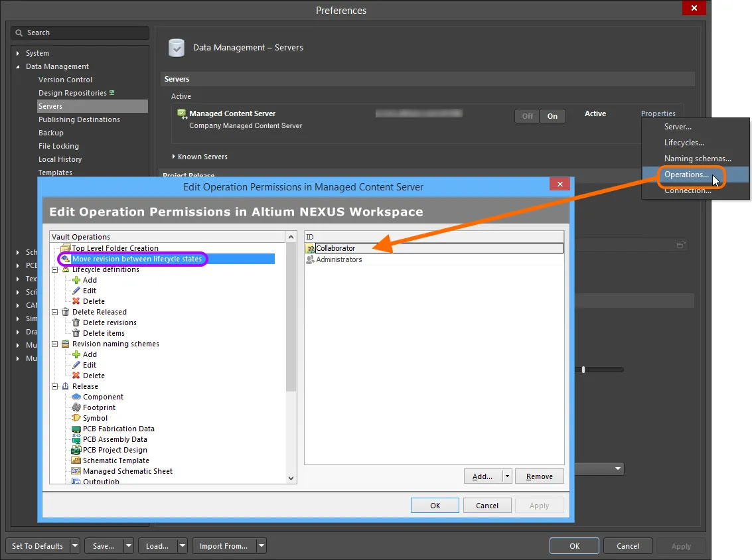Open the Set To Defaults dropdown arrow
Screen dimensions: 752x560
[x=75, y=545]
